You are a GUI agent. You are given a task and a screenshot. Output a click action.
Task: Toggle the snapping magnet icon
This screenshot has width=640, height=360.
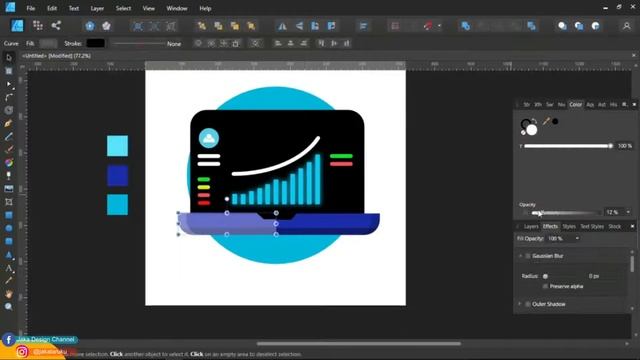427,26
